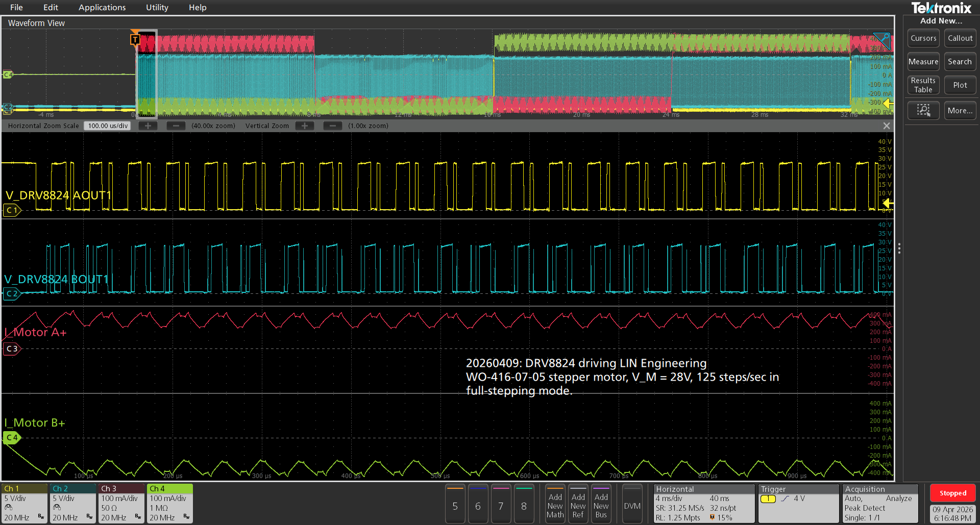Select the C2 channel handle
980x525 pixels.
click(x=12, y=294)
